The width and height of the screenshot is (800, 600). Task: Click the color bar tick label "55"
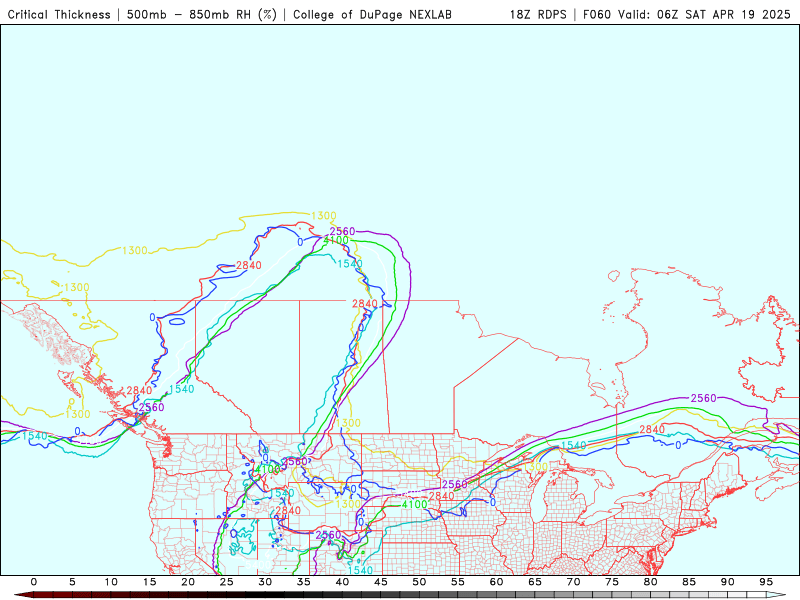(458, 582)
